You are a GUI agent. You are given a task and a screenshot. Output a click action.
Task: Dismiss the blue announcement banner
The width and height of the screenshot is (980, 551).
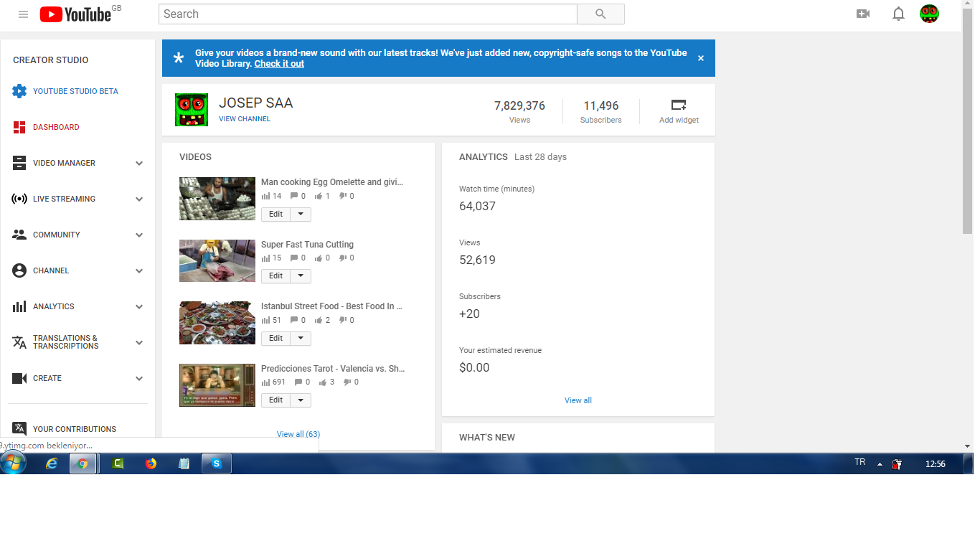pyautogui.click(x=701, y=58)
